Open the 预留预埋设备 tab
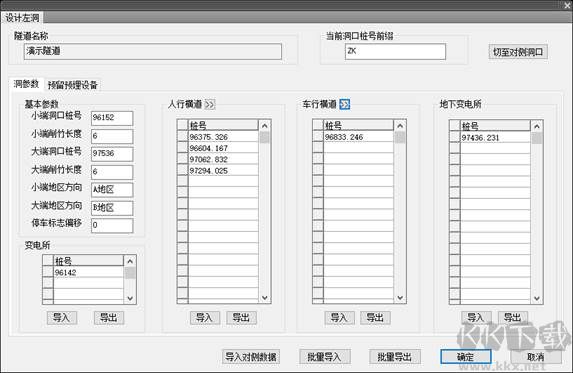This screenshot has height=373, width=573. [73, 85]
